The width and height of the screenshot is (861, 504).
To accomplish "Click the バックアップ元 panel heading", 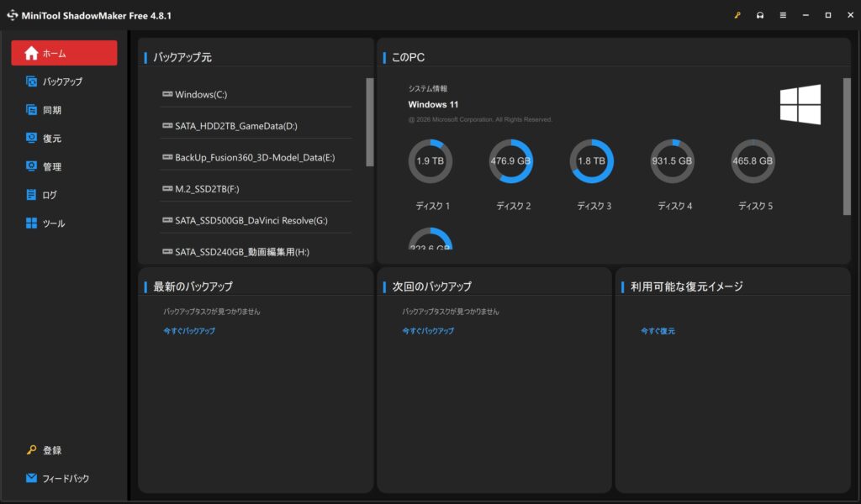I will pyautogui.click(x=182, y=57).
